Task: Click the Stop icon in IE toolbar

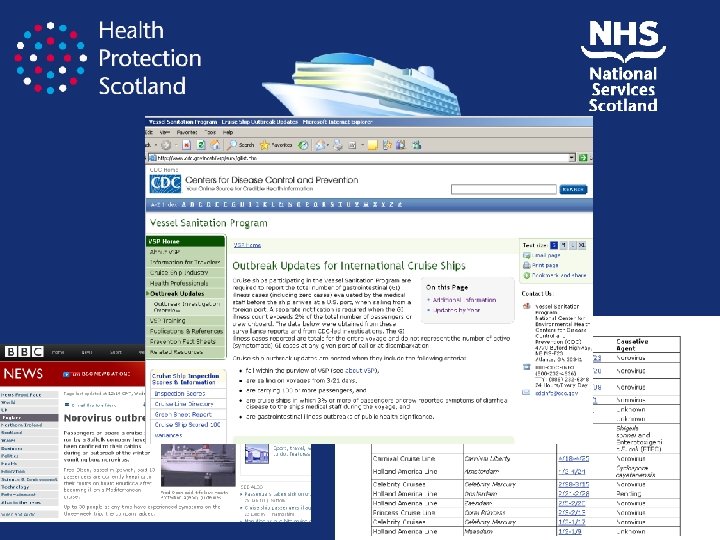Action: coord(186,145)
